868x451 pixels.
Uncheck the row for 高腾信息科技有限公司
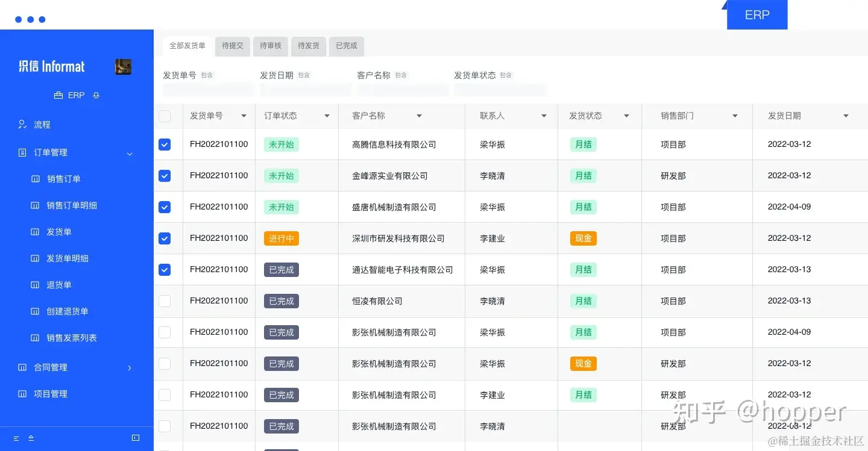click(x=165, y=145)
